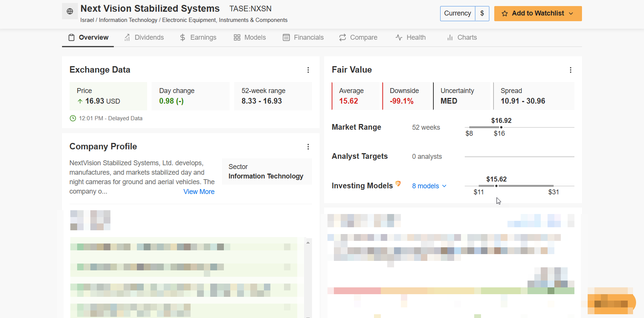Click the 52-week range 8.33 - 16.93 value

click(x=262, y=101)
